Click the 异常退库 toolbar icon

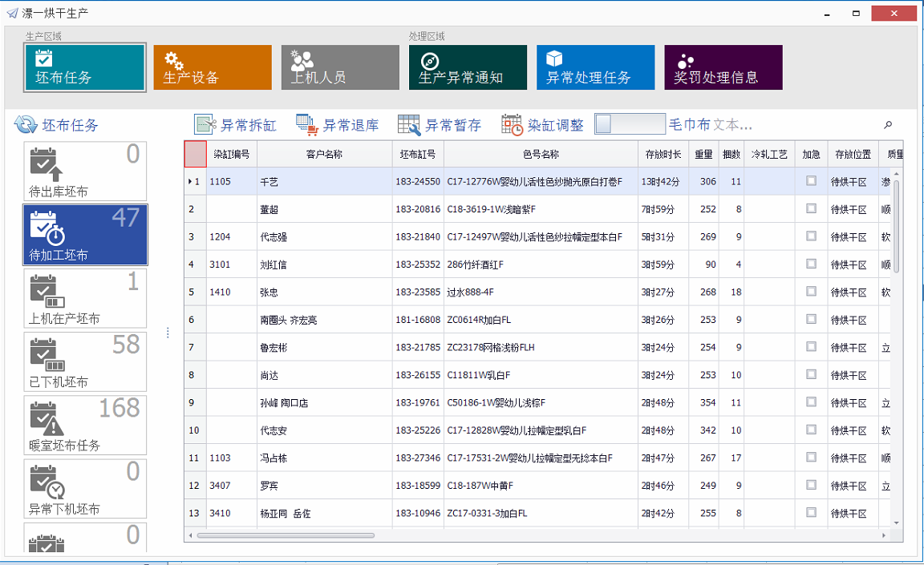(x=308, y=125)
